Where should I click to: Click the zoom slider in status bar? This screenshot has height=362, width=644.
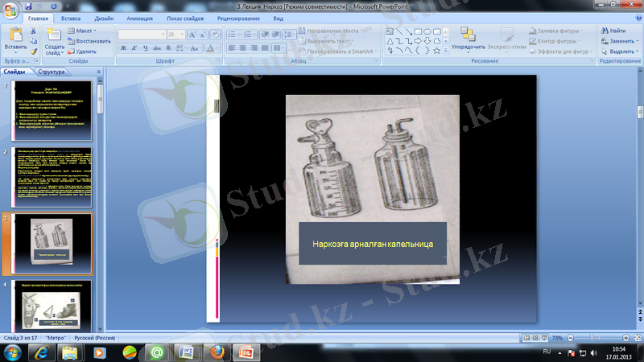tap(592, 338)
